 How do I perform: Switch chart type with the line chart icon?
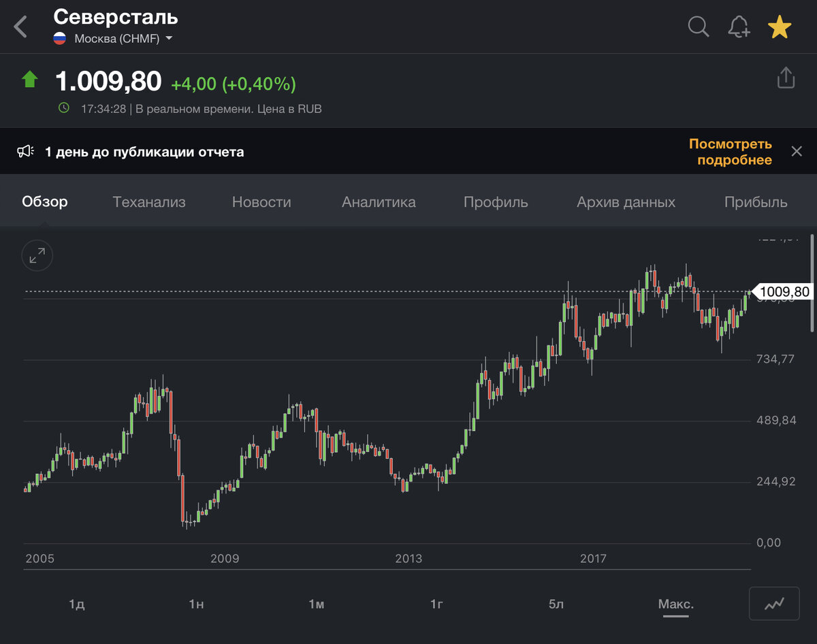click(774, 603)
